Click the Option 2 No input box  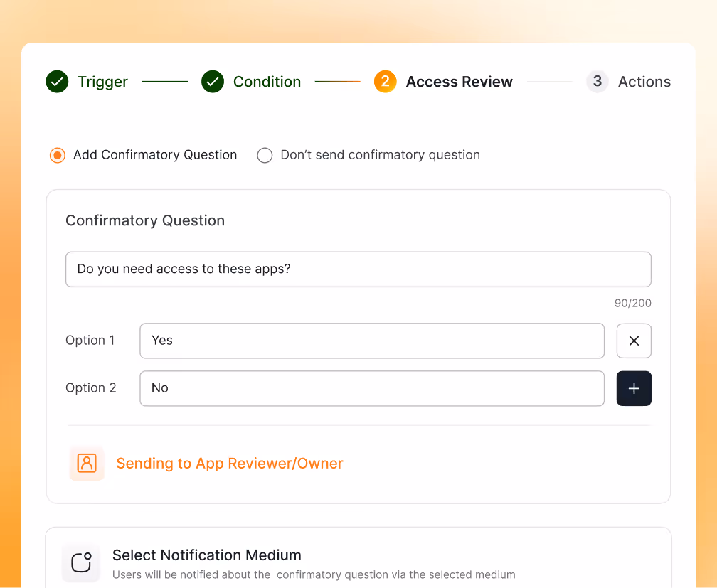372,388
